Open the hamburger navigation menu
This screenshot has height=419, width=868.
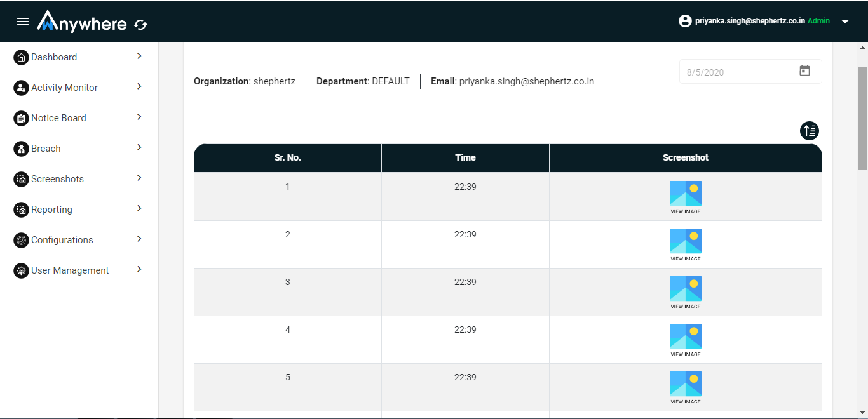tap(23, 22)
